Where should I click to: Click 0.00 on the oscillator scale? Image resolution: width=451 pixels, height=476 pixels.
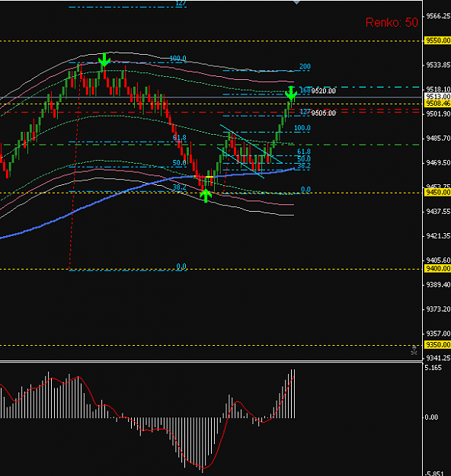tap(431, 417)
